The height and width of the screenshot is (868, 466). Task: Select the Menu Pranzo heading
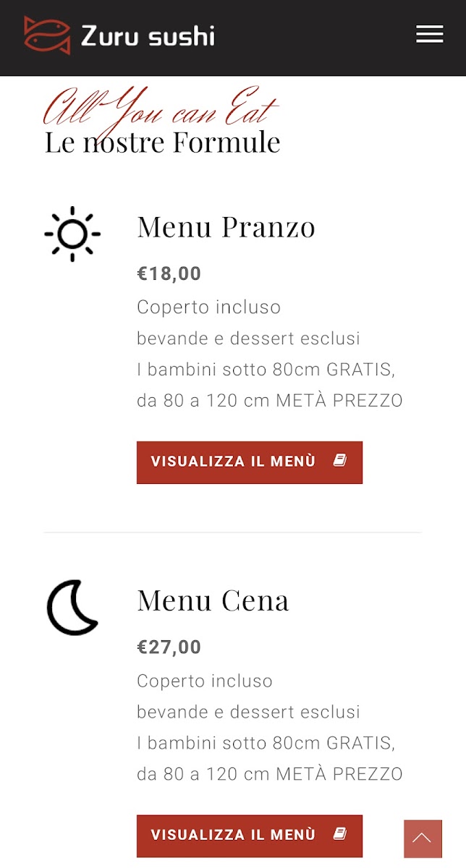226,227
